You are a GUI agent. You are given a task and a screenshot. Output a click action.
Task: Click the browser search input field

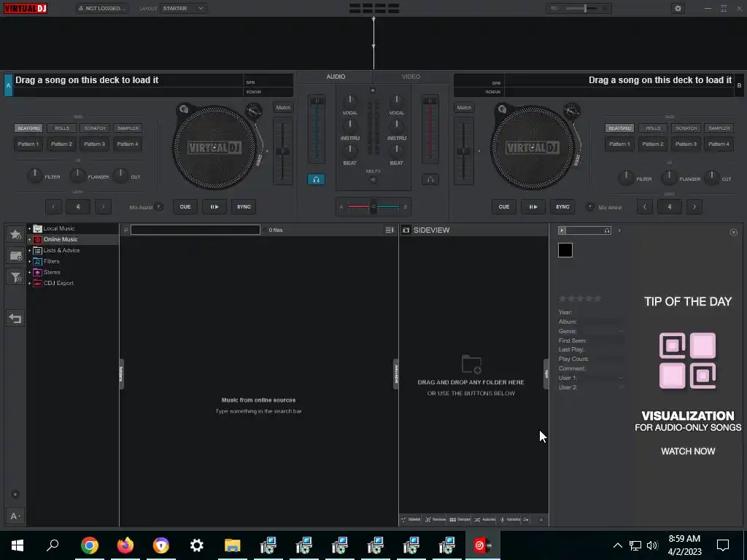click(x=196, y=230)
